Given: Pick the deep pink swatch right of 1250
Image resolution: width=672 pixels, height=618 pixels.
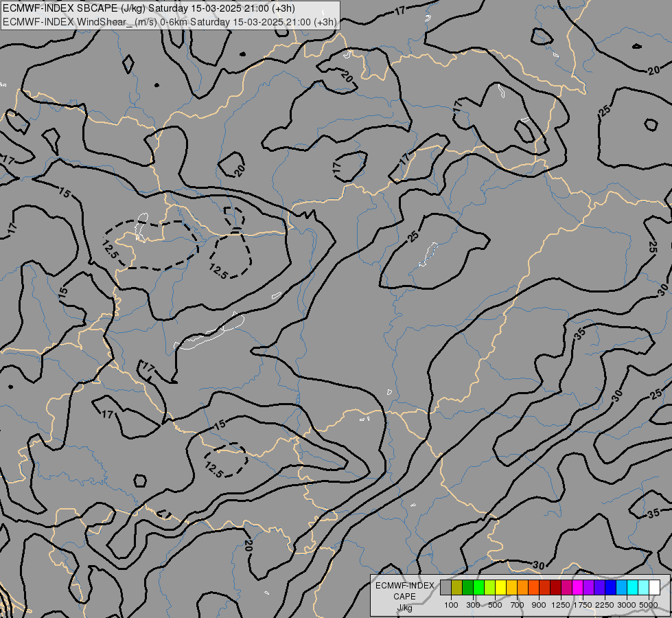Looking at the screenshot, I should [x=566, y=587].
